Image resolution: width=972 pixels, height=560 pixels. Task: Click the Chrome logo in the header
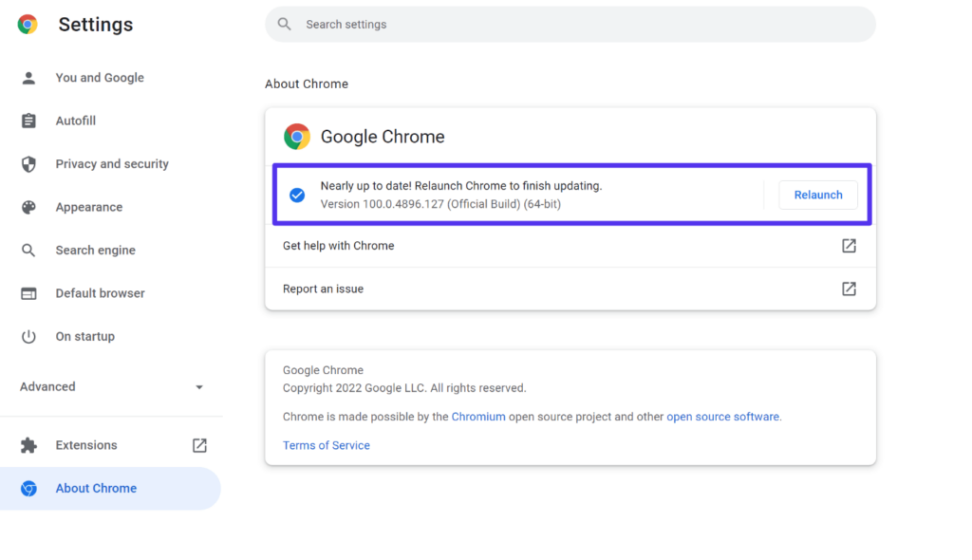coord(28,24)
